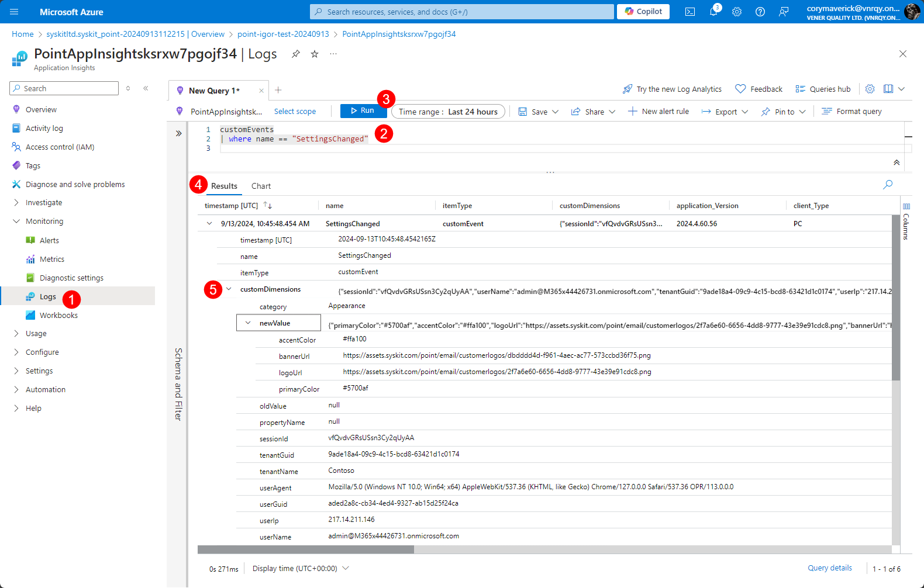
Task: Open Azure Cloud Shell icon
Action: 690,12
